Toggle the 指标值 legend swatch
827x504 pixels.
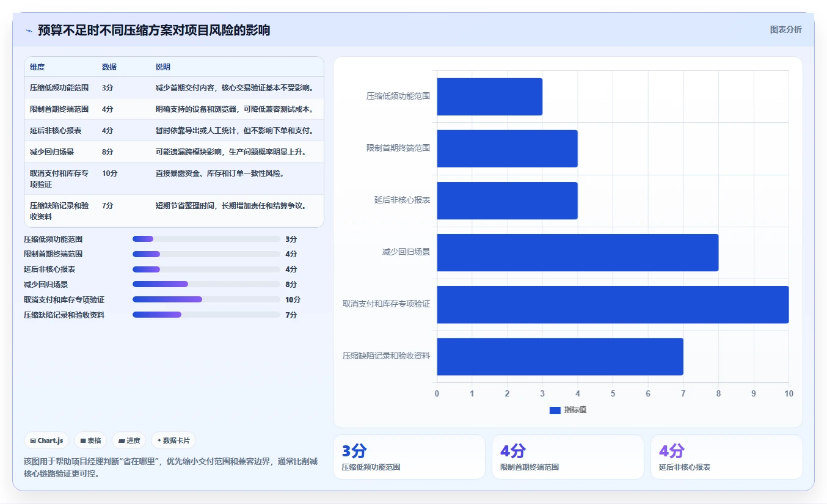tap(555, 410)
